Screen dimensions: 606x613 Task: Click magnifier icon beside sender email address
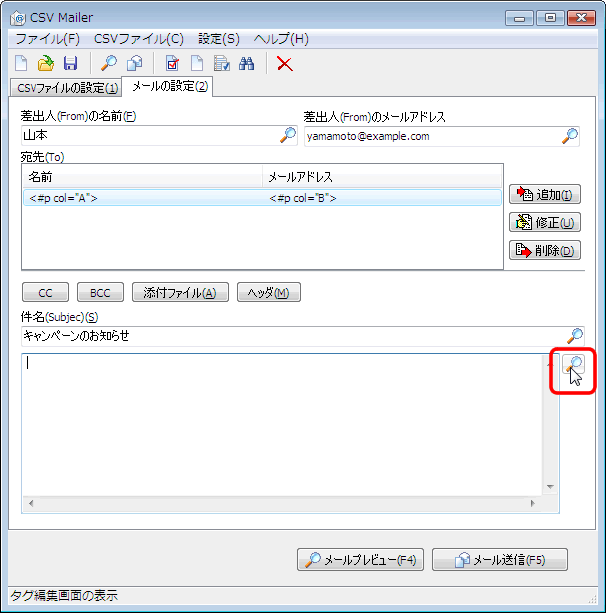(x=570, y=136)
